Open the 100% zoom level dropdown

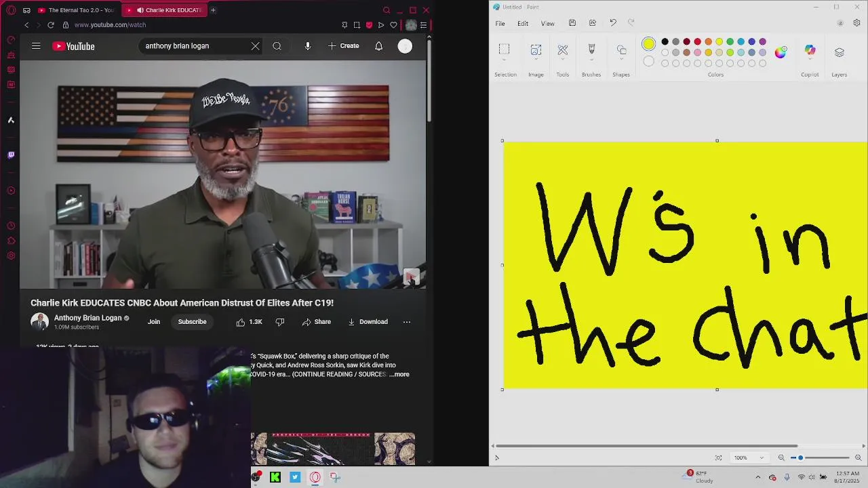point(749,457)
